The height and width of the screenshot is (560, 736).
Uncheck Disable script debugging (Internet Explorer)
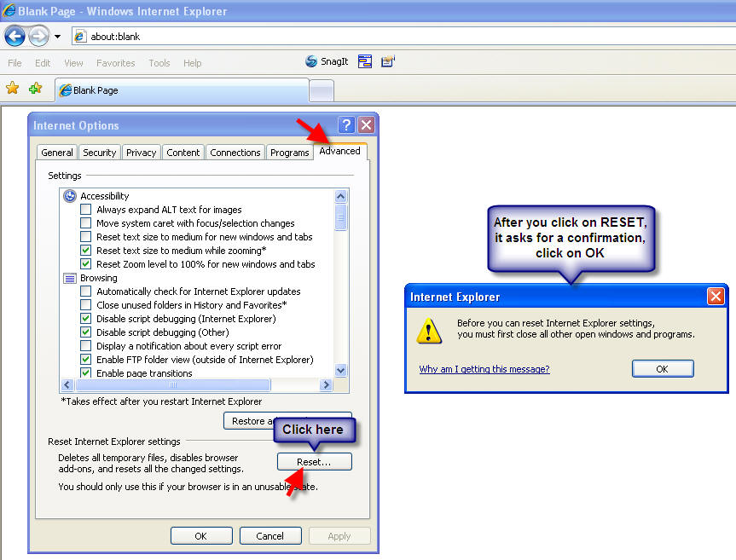tap(85, 319)
